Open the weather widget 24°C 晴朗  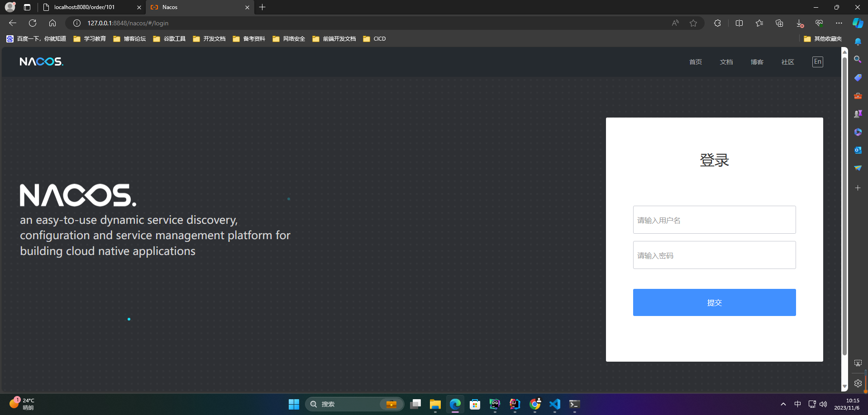point(23,404)
